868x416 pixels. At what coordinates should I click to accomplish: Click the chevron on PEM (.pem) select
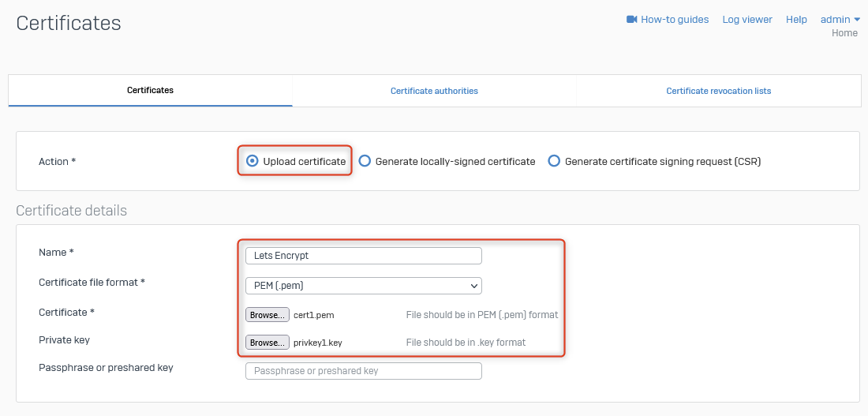click(473, 286)
